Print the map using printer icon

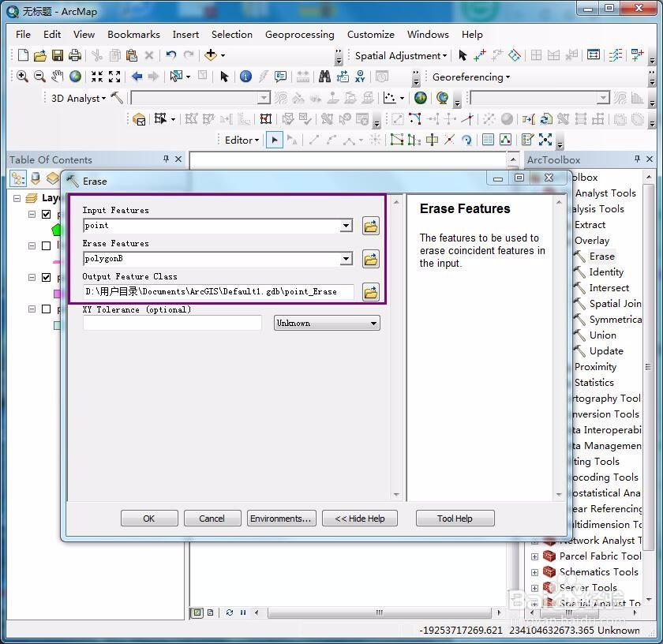[75, 55]
